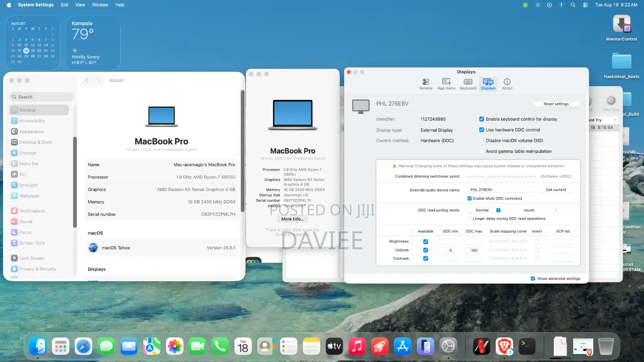Click Override audio device name field
Image resolution: width=644 pixels, height=362 pixels.
coord(501,189)
